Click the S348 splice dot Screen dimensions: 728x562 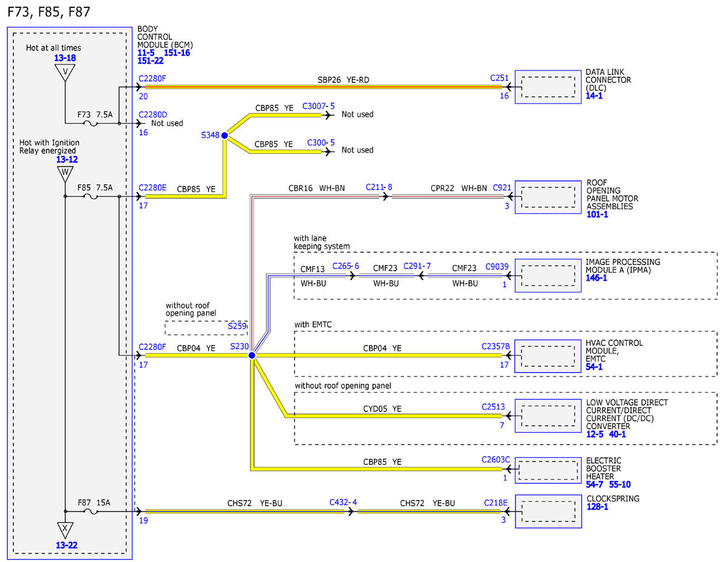224,136
